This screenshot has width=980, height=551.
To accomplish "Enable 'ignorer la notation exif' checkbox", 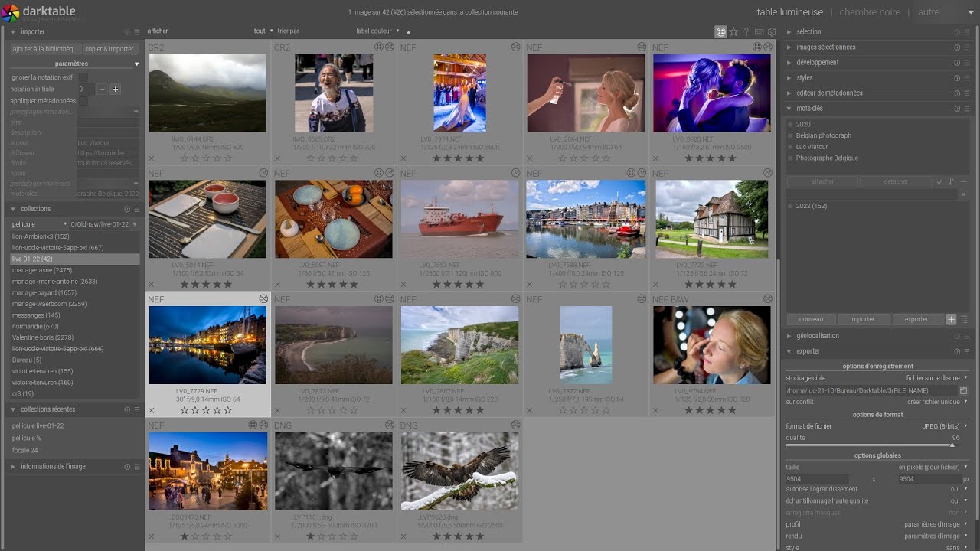I will point(83,77).
